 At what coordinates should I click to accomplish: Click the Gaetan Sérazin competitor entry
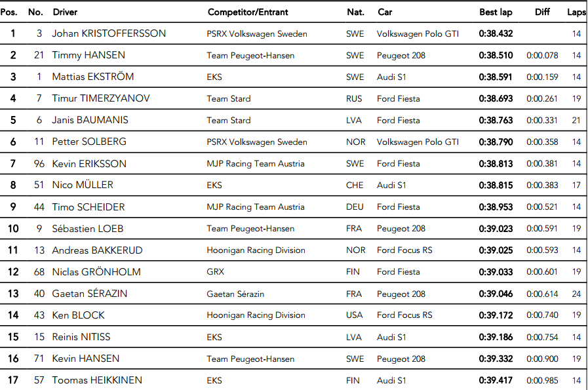point(235,294)
